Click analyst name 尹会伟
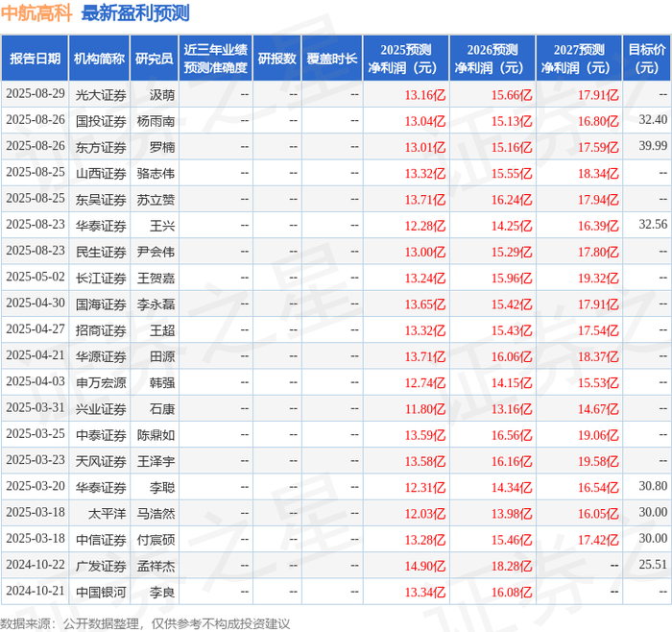Screen dimensions: 672x632 coord(156,252)
